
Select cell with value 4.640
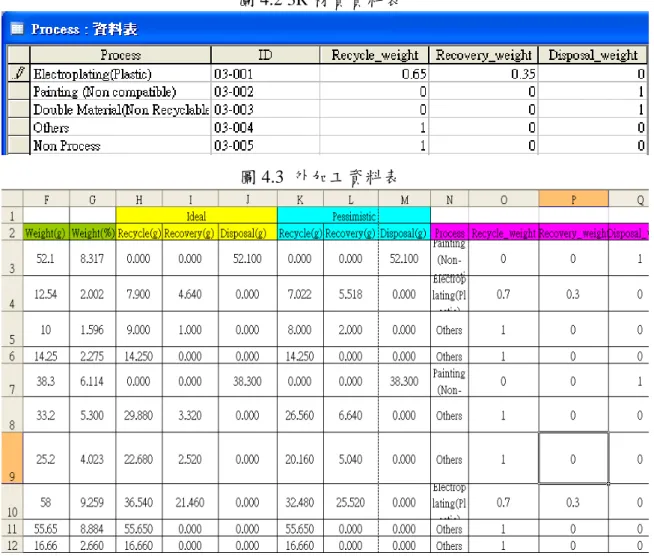[190, 294]
